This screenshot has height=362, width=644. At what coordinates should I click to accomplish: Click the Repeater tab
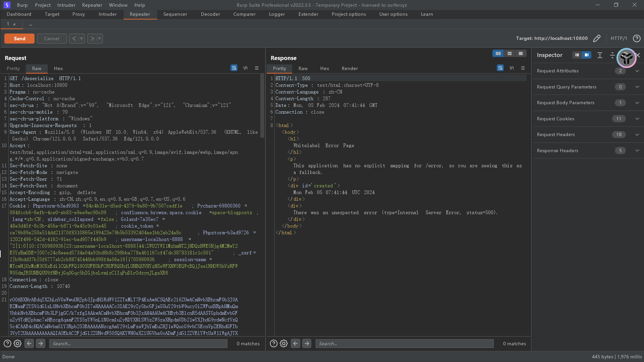[140, 14]
